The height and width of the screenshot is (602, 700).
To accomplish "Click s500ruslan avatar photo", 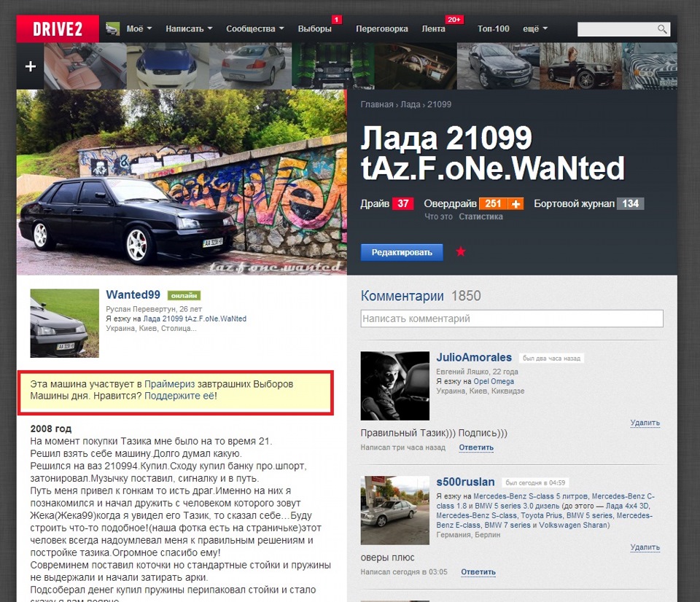I will pos(395,510).
